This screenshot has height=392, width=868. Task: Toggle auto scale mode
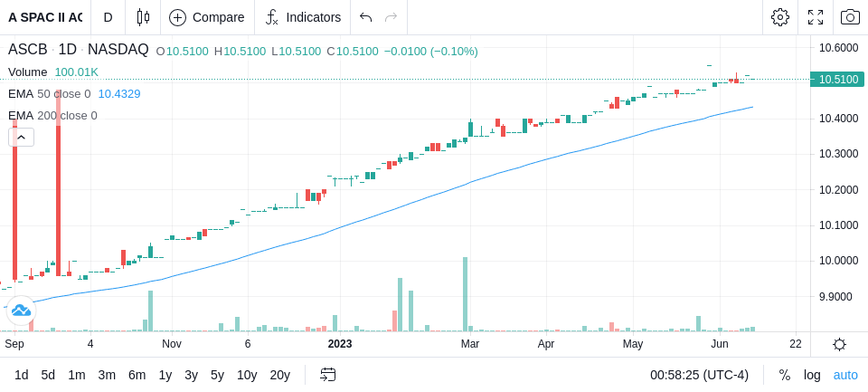[x=845, y=375]
